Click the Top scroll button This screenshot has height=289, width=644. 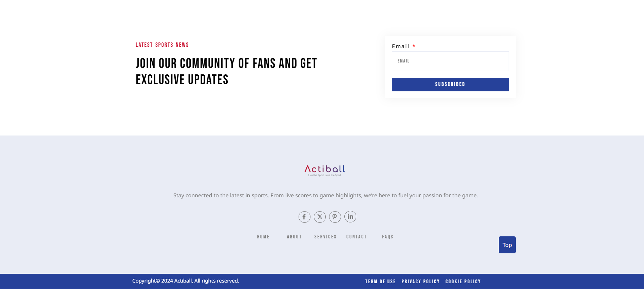point(507,245)
